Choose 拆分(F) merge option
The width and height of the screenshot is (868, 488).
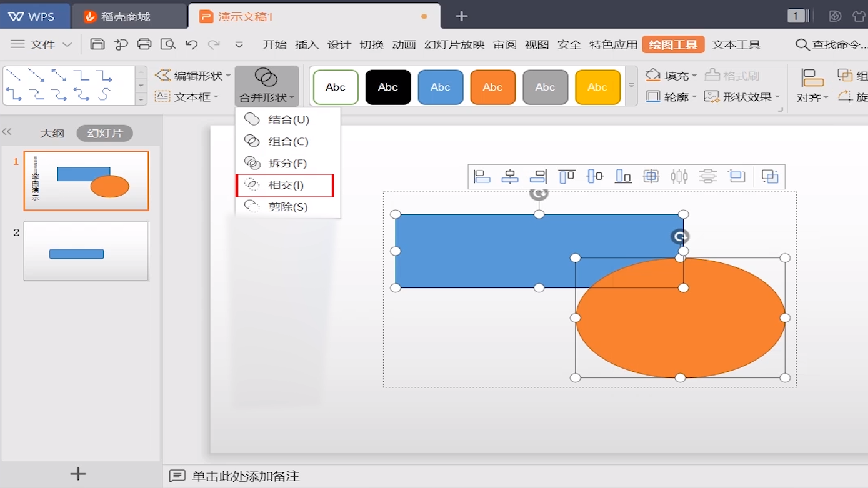coord(288,163)
